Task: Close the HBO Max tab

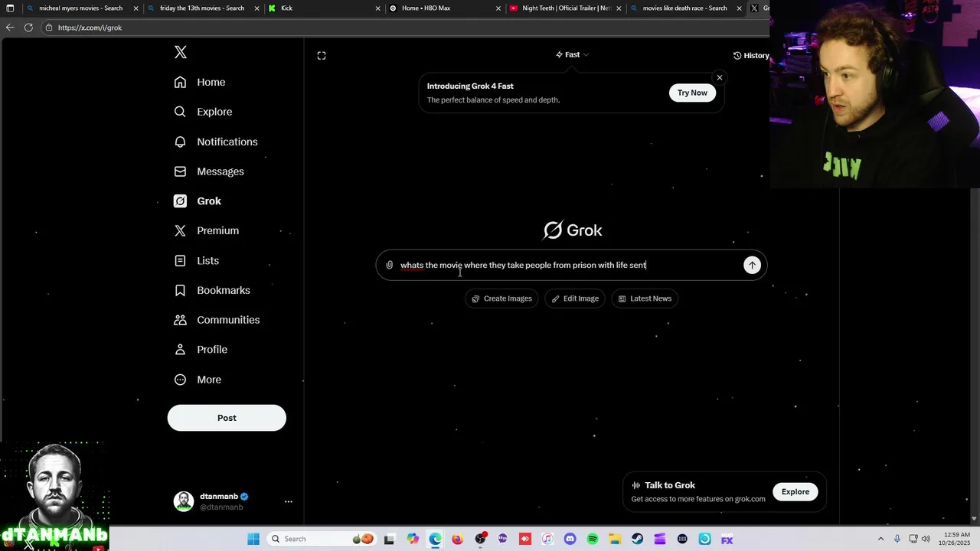Action: tap(498, 8)
